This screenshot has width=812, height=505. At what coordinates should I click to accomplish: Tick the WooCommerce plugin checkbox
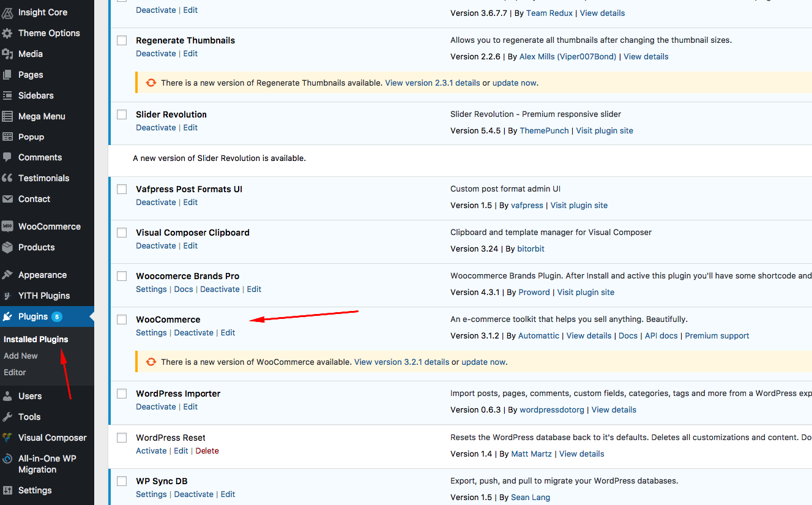122,320
